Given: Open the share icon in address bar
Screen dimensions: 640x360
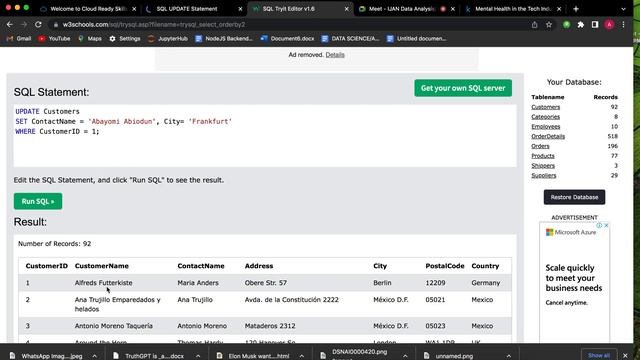Looking at the screenshot, I should point(535,25).
